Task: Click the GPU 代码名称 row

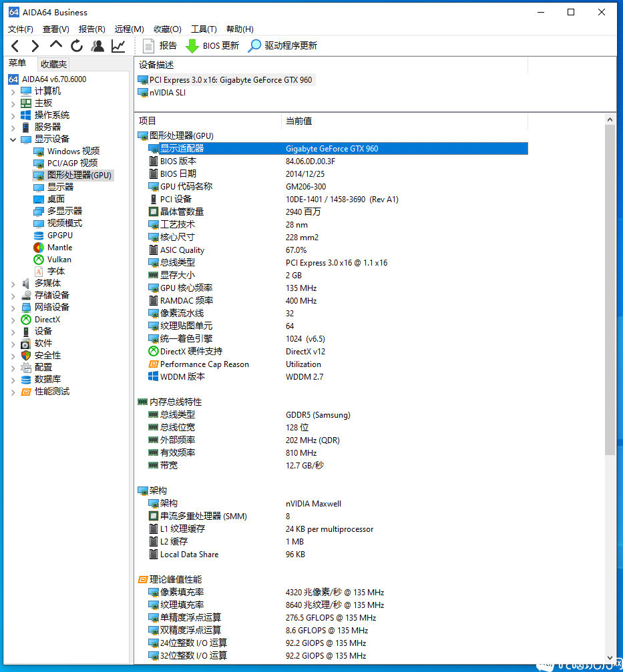Action: coord(337,186)
